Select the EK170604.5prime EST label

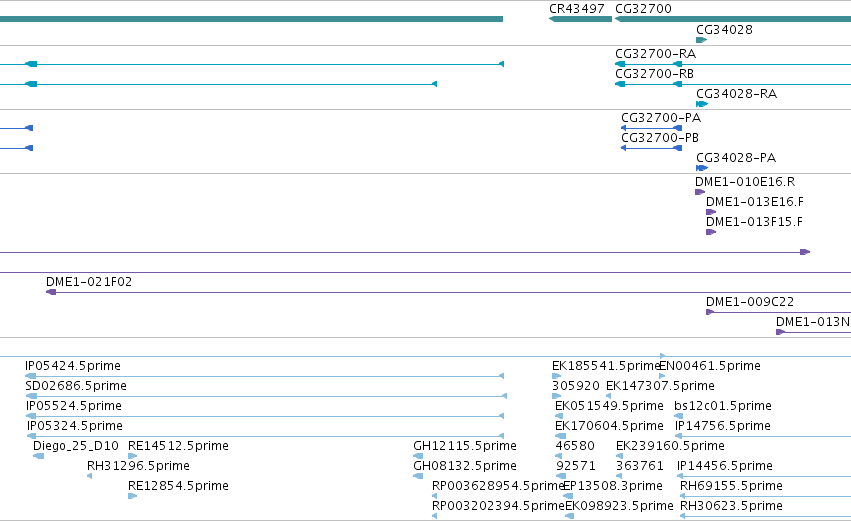609,426
